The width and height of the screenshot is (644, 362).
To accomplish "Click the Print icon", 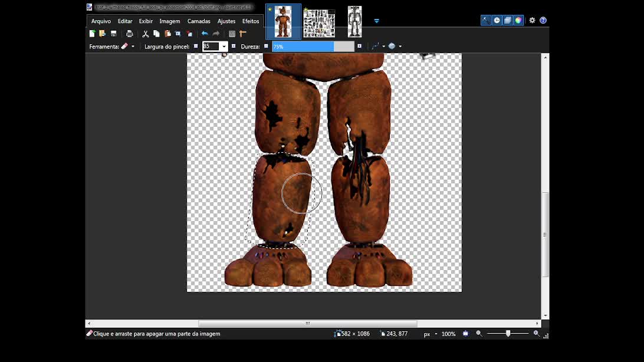I will click(x=129, y=34).
